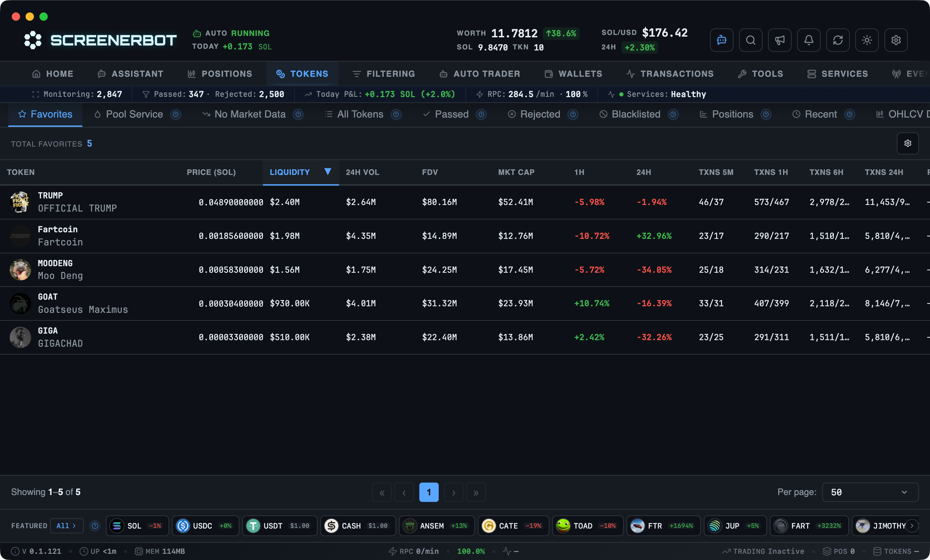
Task: Click the SOL featured token chip
Action: [137, 525]
